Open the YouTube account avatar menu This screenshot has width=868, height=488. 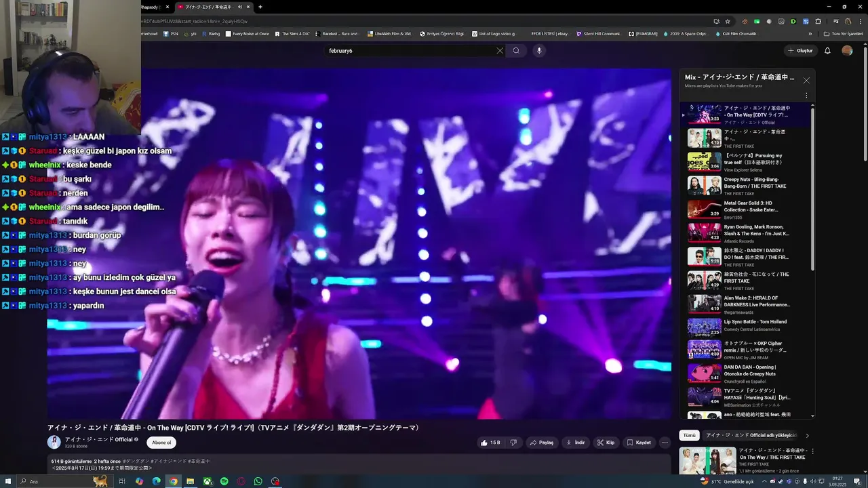pyautogui.click(x=847, y=51)
